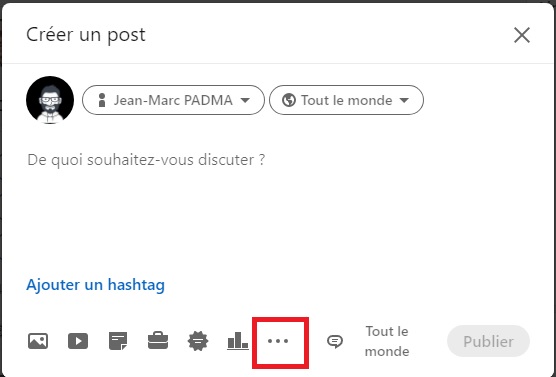This screenshot has width=556, height=377.
Task: Create a poll using the bar chart icon
Action: (238, 341)
